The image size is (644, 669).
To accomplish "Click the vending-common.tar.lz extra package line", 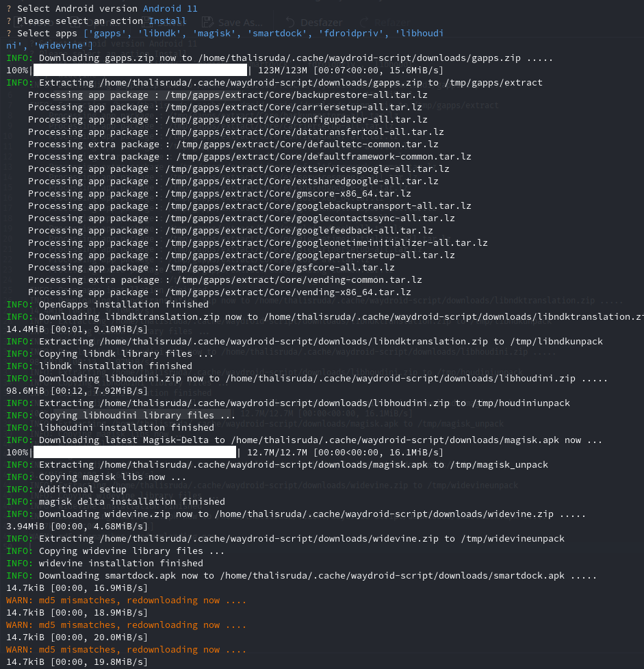I will (224, 281).
